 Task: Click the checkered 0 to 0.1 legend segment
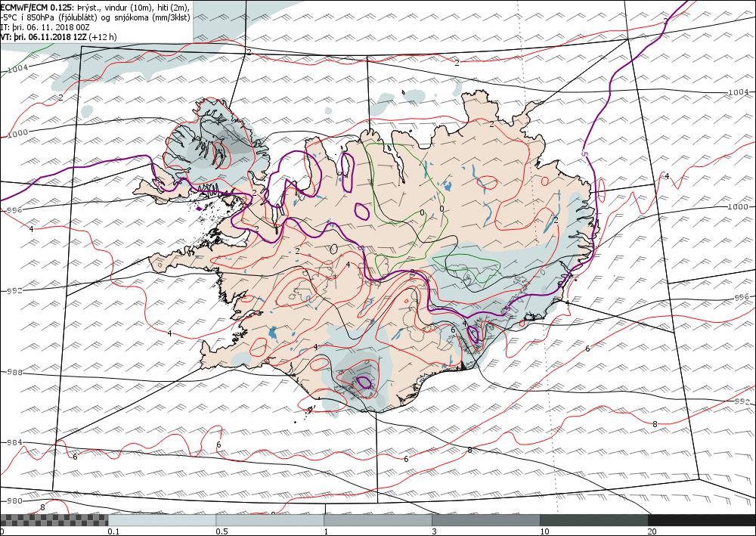(54, 520)
